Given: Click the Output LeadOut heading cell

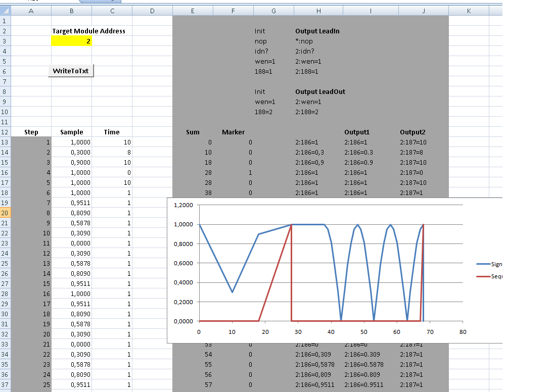Looking at the screenshot, I should (320, 92).
